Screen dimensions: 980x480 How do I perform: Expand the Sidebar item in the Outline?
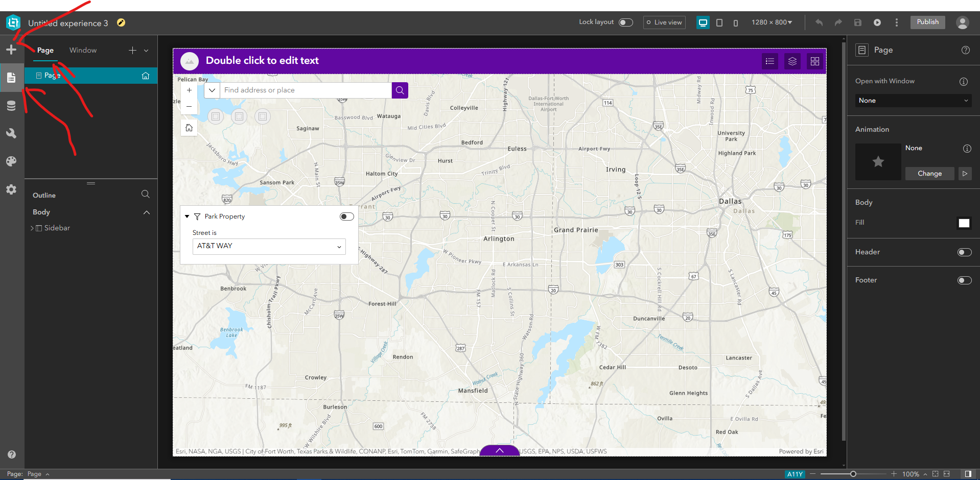(32, 228)
